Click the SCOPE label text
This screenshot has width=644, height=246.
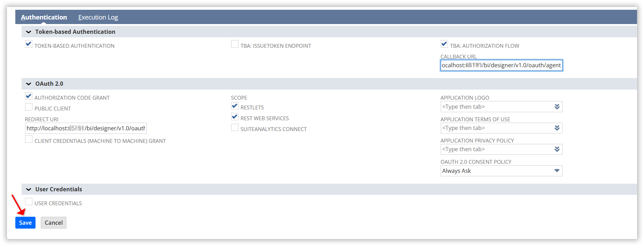(x=239, y=98)
